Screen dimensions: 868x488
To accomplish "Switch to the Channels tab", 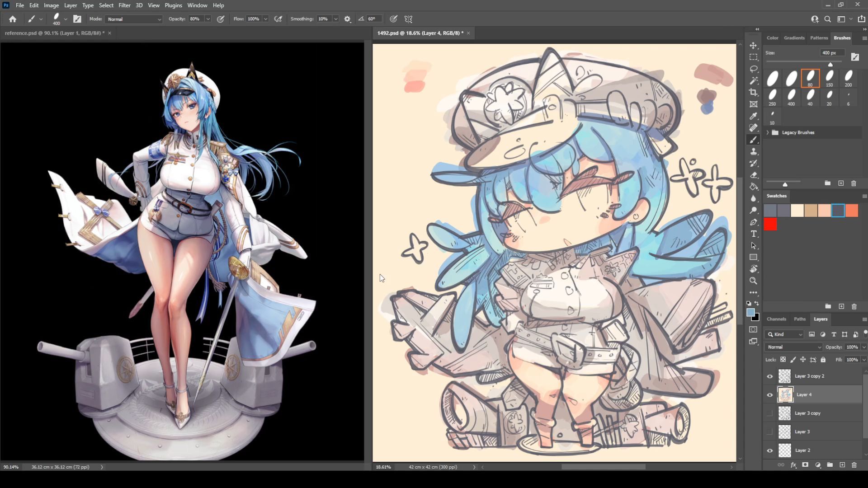I will (776, 319).
